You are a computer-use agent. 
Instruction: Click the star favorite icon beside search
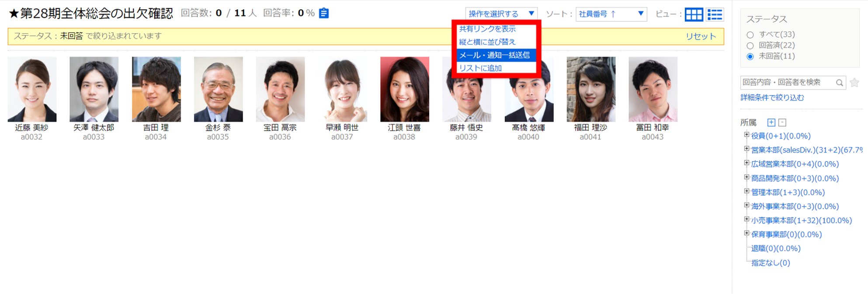854,82
